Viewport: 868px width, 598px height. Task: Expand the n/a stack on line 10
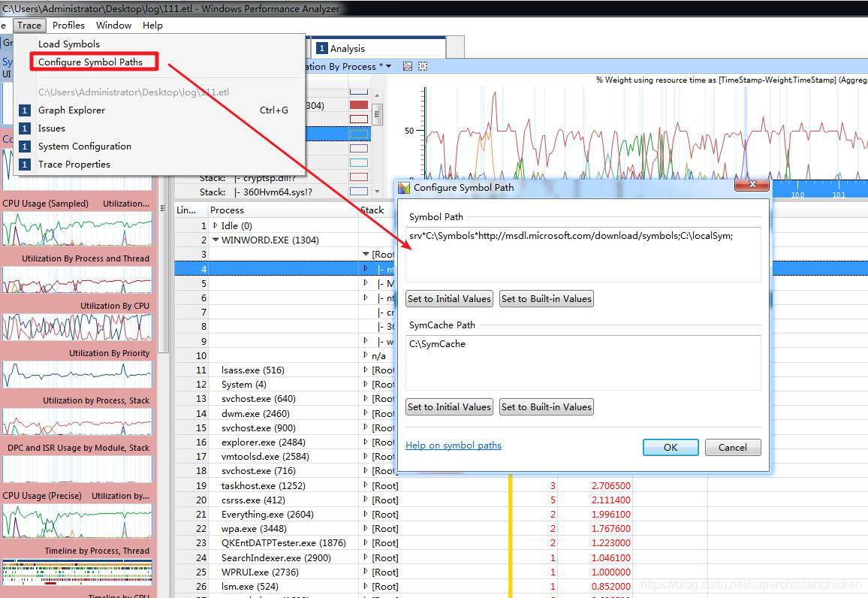point(366,355)
